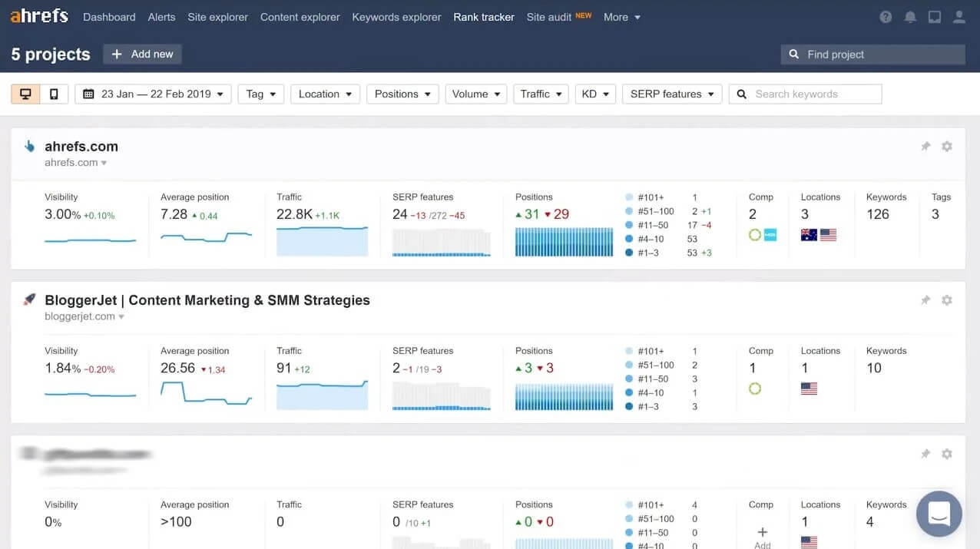Click inside the Search keywords field

[x=805, y=94]
